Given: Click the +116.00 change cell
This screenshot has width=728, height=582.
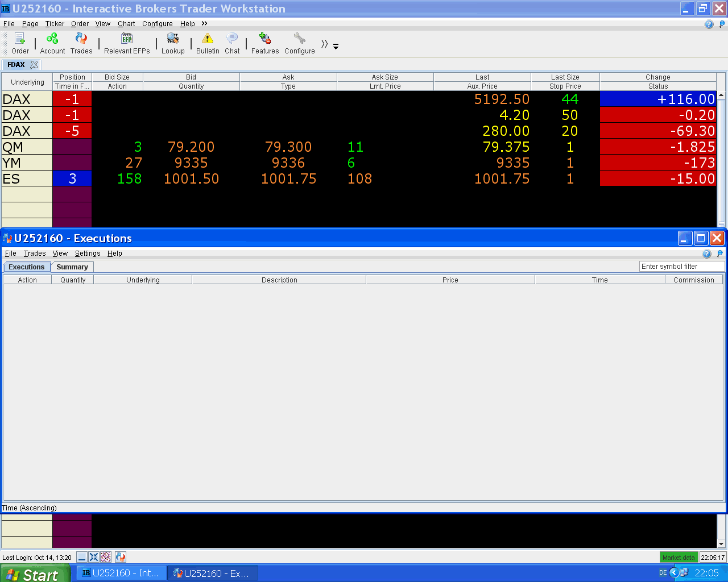Looking at the screenshot, I should (x=658, y=99).
